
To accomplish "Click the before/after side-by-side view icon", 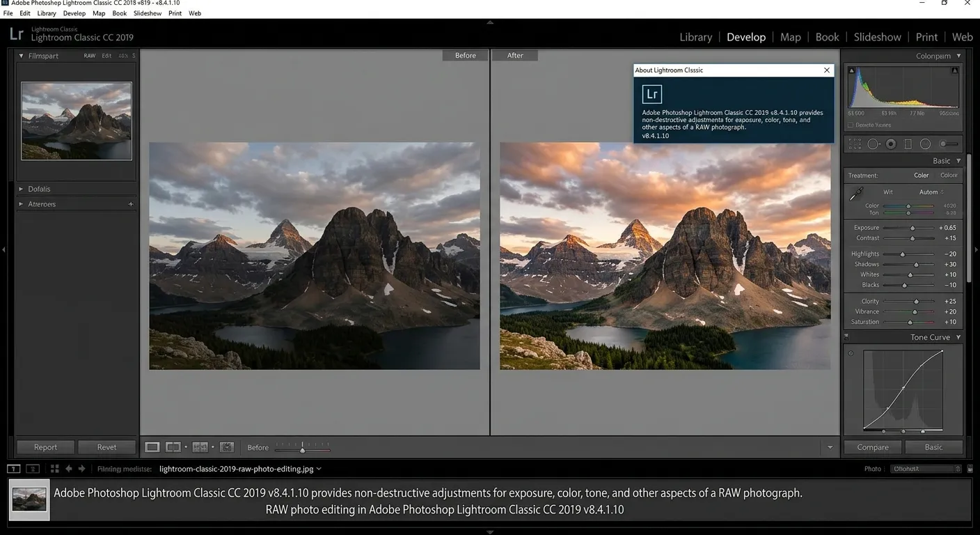I will [173, 447].
